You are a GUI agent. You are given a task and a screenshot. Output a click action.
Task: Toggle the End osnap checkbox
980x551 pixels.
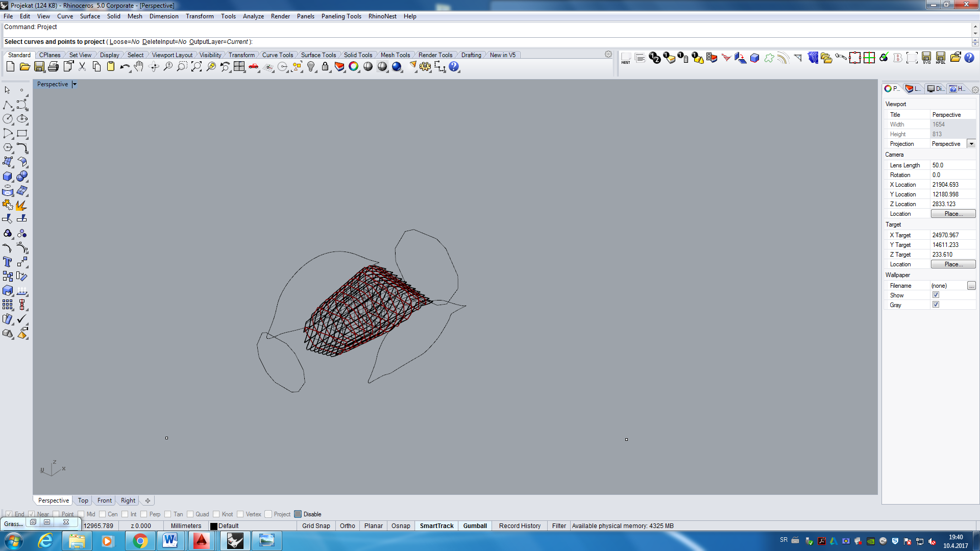click(x=9, y=514)
